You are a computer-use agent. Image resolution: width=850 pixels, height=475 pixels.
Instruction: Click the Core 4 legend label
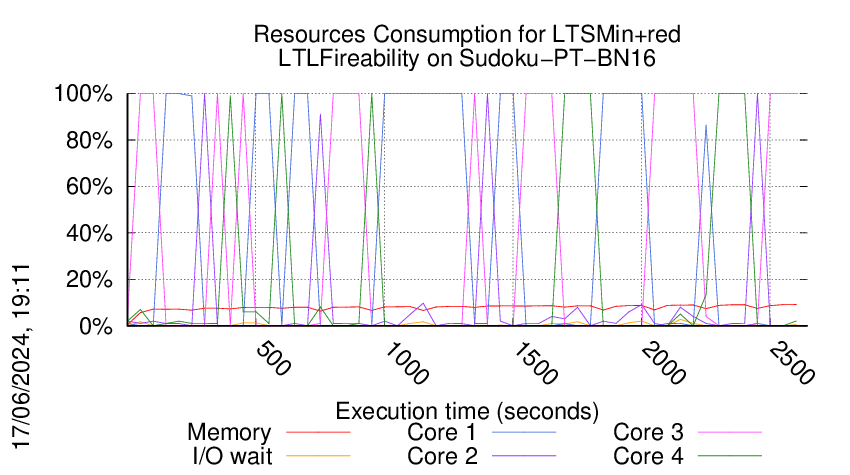coord(648,456)
